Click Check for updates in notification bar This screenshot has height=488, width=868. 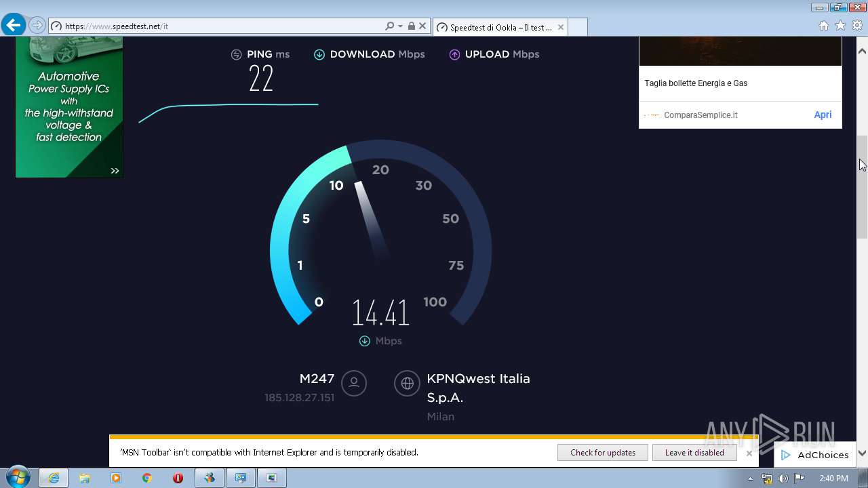click(603, 453)
